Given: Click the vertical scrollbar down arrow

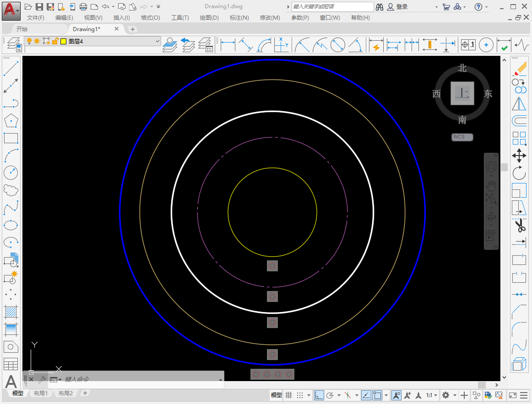Looking at the screenshot, I should pyautogui.click(x=504, y=377).
